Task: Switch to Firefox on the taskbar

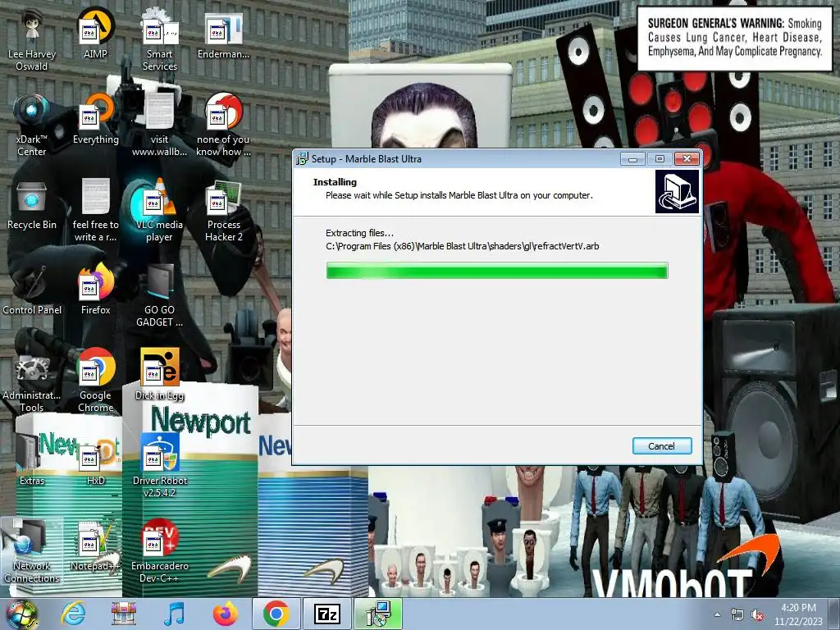Action: 225,614
